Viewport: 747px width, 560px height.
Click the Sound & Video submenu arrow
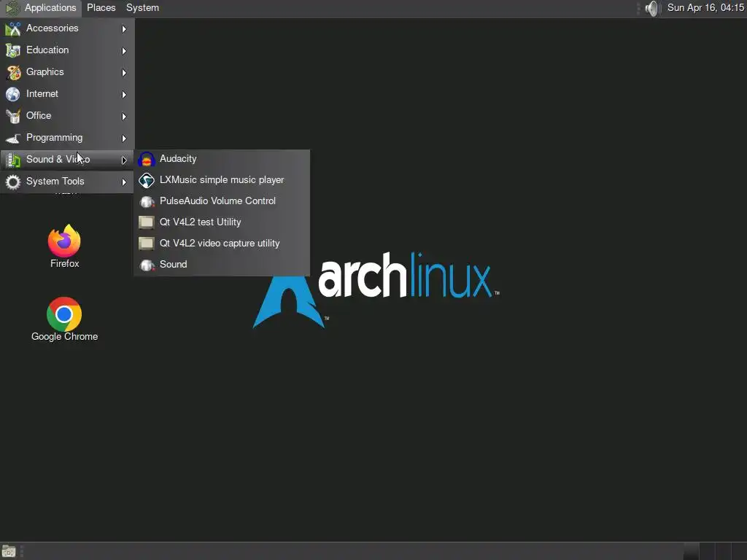pos(124,160)
